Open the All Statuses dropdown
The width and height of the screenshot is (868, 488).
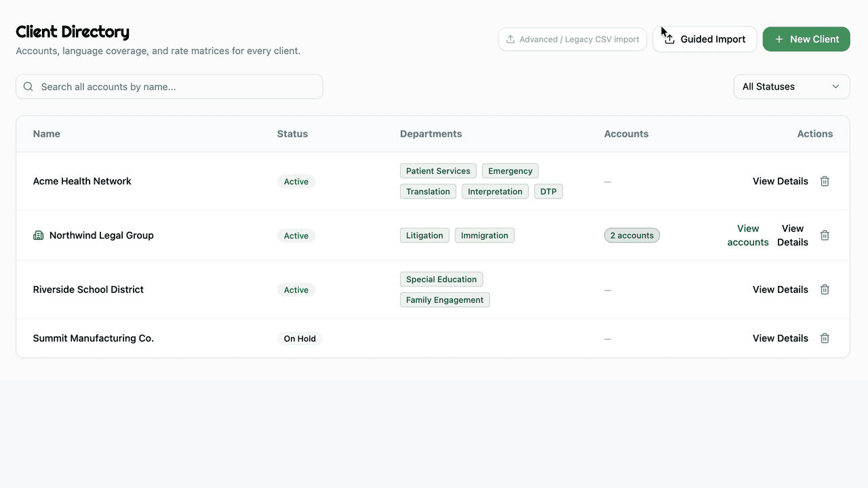point(791,87)
